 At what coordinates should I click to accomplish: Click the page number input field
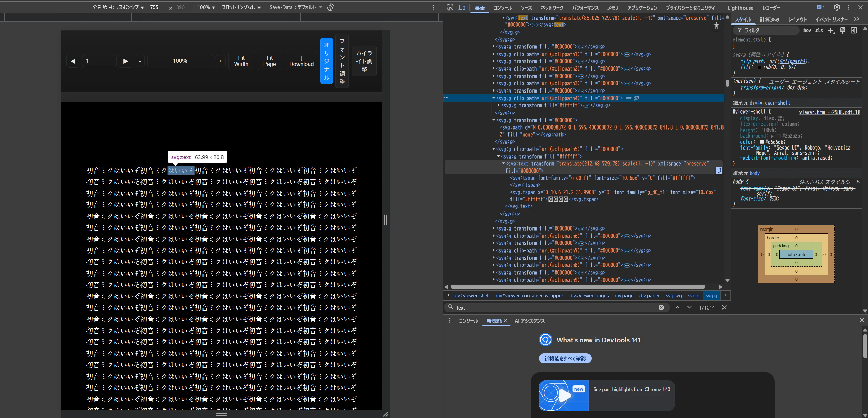pos(99,61)
